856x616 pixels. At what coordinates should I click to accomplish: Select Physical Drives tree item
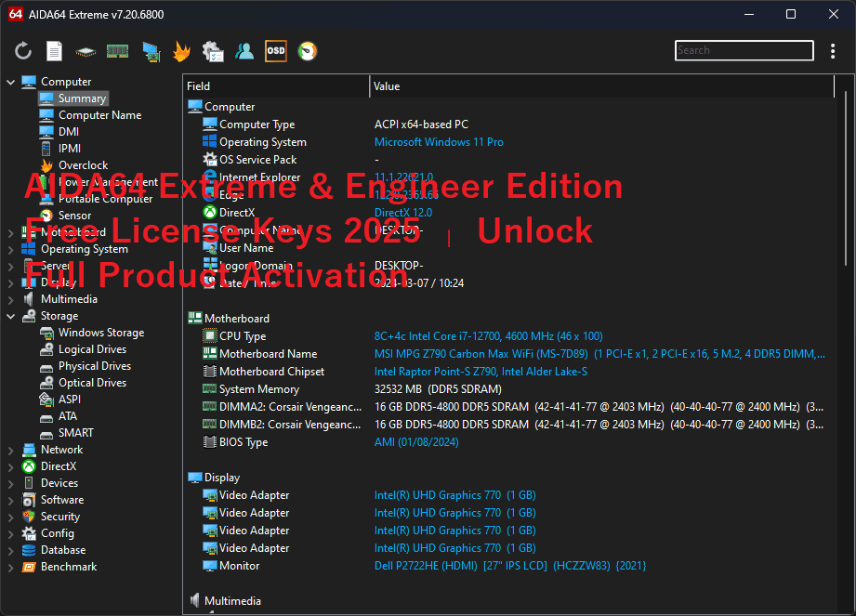click(x=95, y=366)
